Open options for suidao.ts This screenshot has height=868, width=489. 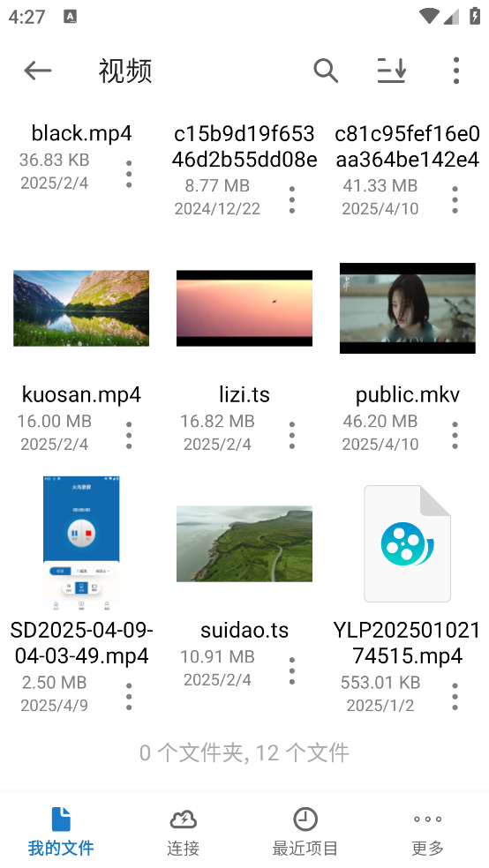tap(292, 670)
